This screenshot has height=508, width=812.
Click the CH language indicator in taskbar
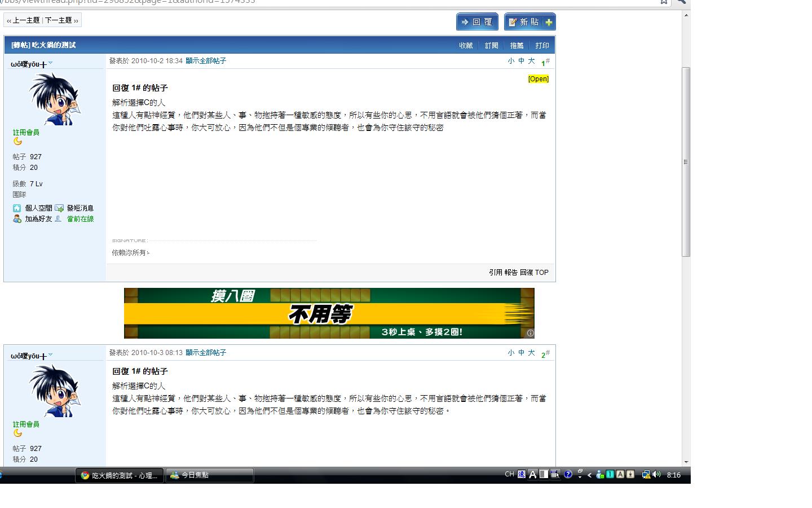pyautogui.click(x=509, y=475)
